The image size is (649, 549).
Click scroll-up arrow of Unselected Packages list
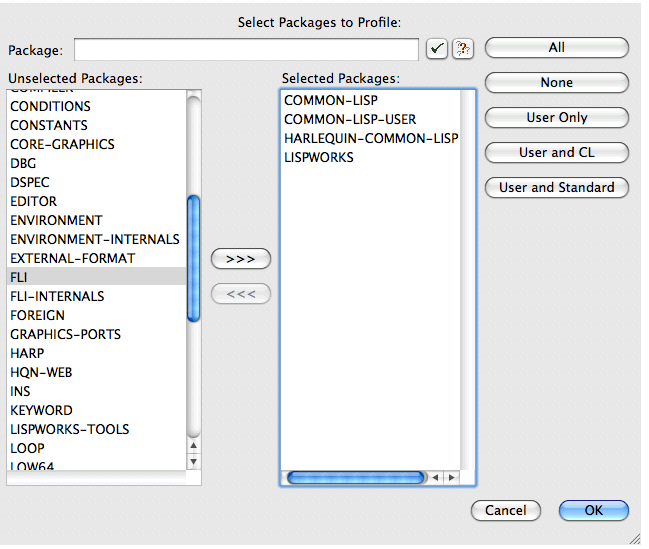194,446
